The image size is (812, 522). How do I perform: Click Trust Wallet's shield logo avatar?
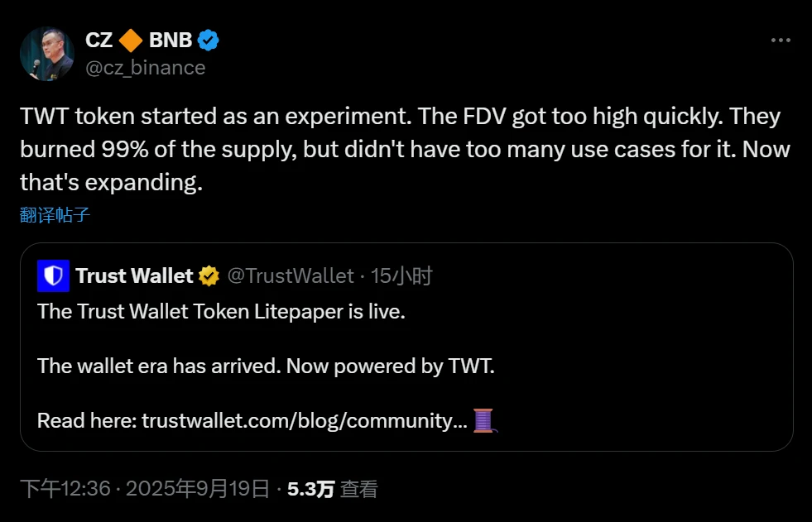click(x=53, y=275)
